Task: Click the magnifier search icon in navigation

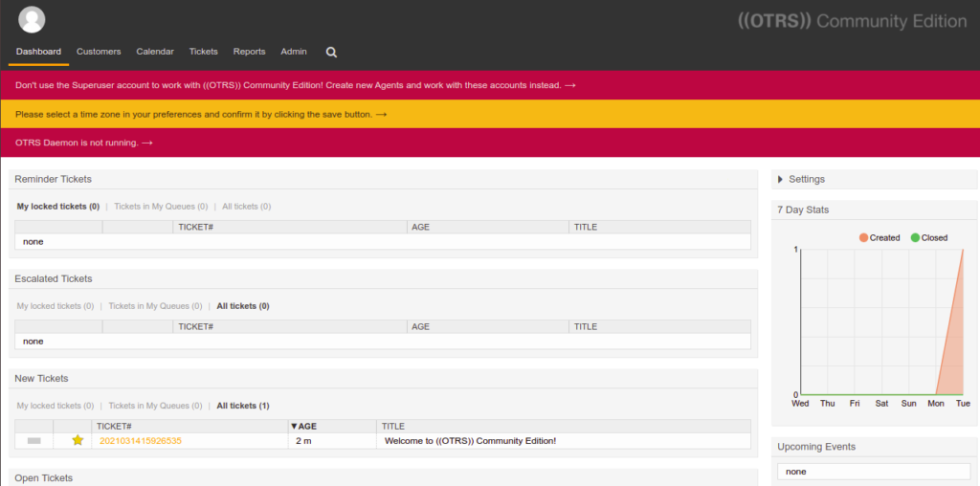Action: tap(332, 53)
